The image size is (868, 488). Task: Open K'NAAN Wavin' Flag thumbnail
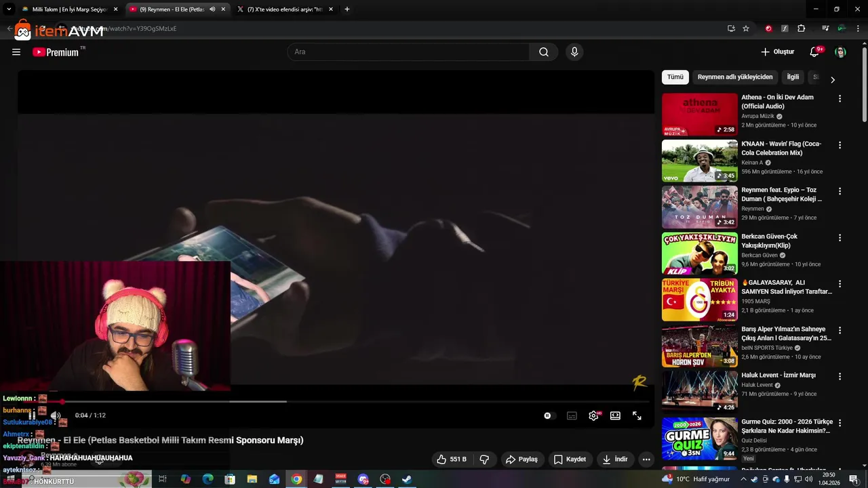[699, 161]
